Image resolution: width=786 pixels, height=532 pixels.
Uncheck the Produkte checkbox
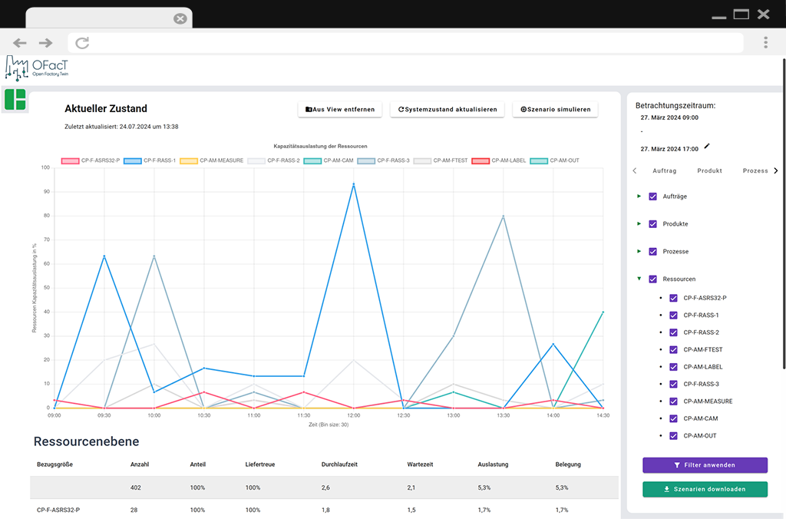pyautogui.click(x=652, y=224)
